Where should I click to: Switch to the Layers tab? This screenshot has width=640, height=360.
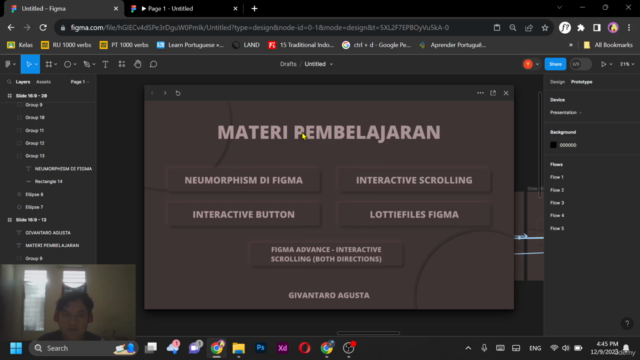click(x=23, y=82)
